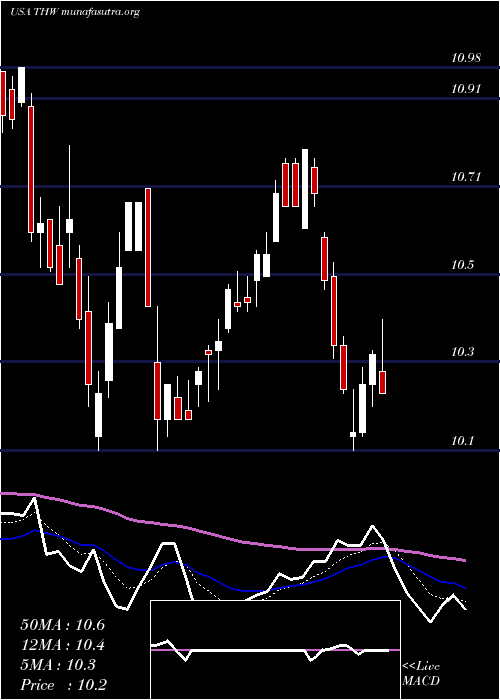Click the 'Price : 10.2' reading
The height and width of the screenshot is (700, 500).
coord(63,685)
